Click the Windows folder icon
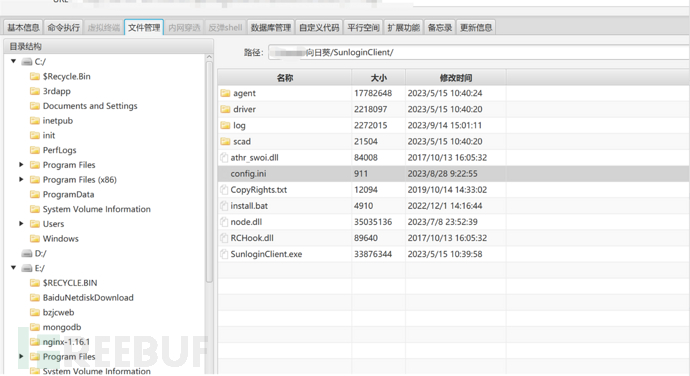 pos(35,239)
